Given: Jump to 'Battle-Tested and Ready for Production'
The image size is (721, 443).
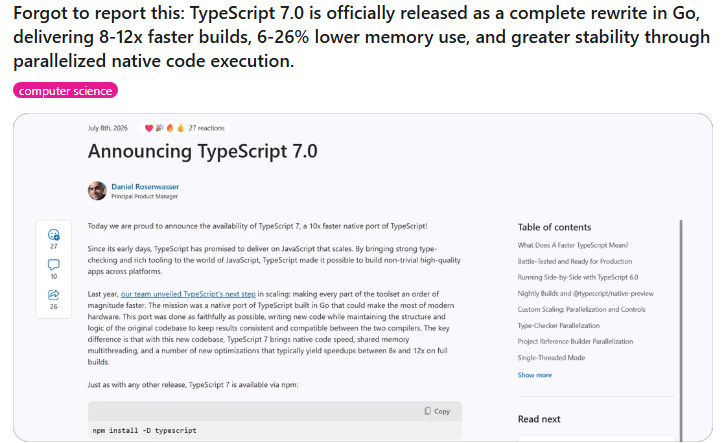Looking at the screenshot, I should pos(575,261).
